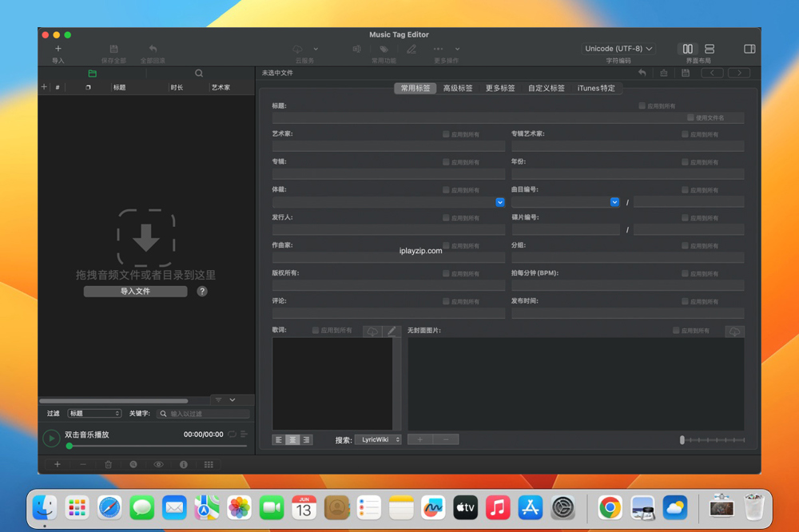
Task: Expand the cloud service dropdown chevron
Action: click(x=316, y=49)
